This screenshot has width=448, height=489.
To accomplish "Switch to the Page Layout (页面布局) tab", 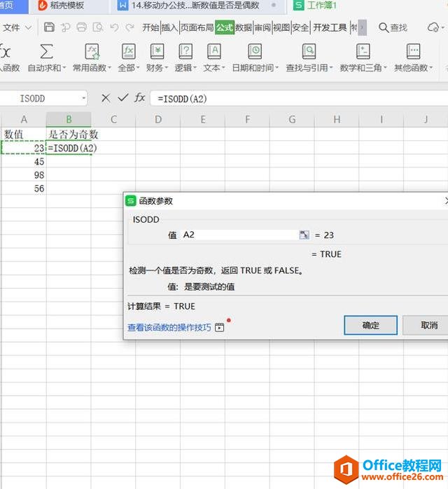I will click(x=197, y=28).
